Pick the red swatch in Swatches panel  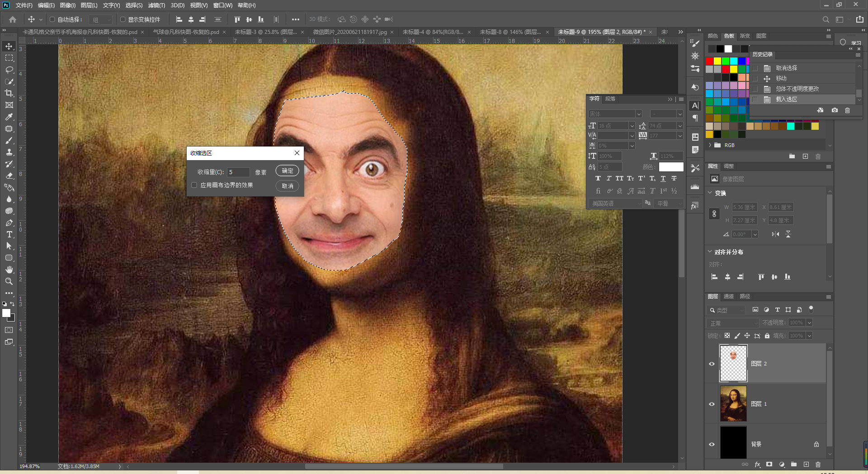click(709, 61)
